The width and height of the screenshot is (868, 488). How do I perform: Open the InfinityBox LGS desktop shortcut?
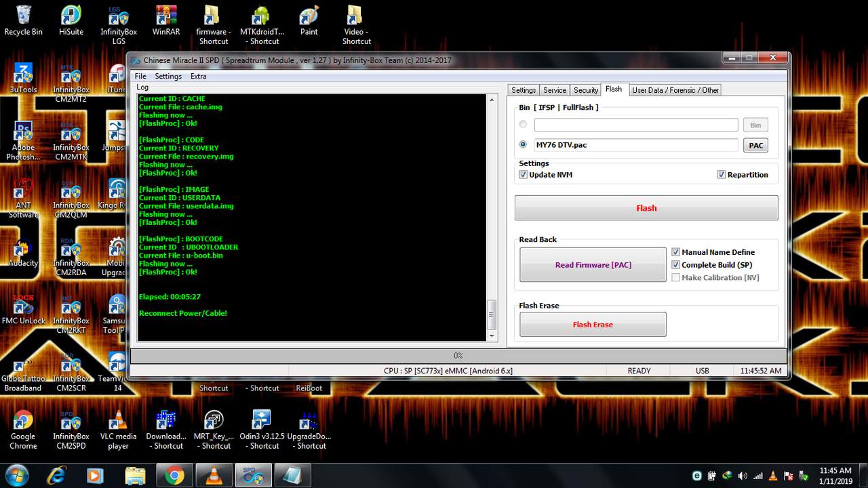[119, 25]
